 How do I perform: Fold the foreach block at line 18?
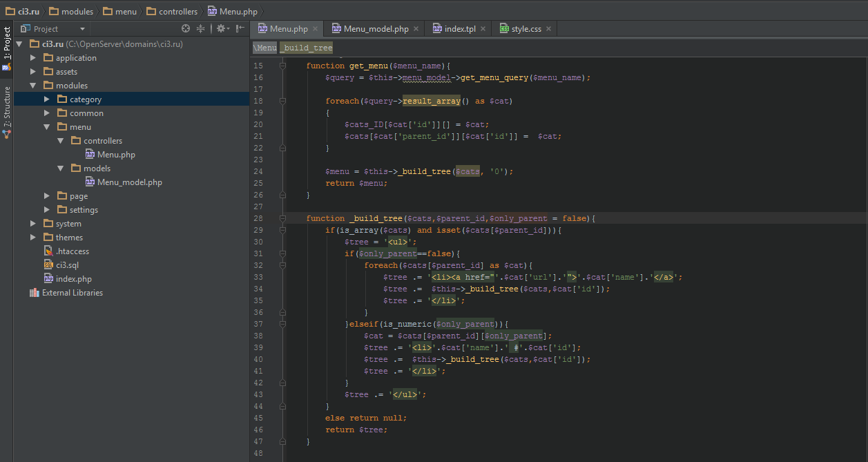(283, 101)
